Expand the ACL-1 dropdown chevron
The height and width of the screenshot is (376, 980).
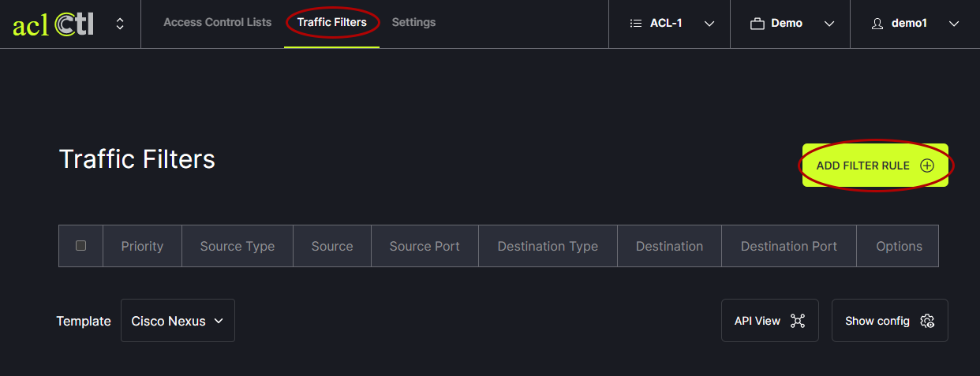tap(709, 24)
